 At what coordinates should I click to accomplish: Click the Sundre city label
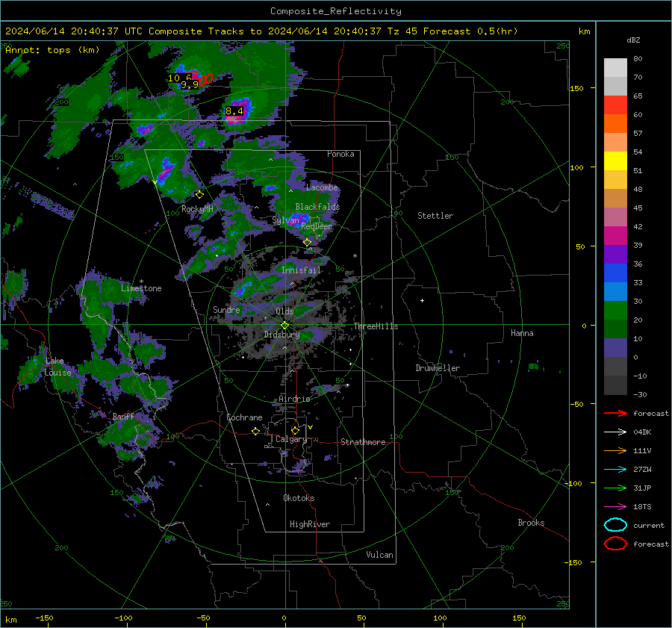pyautogui.click(x=226, y=310)
